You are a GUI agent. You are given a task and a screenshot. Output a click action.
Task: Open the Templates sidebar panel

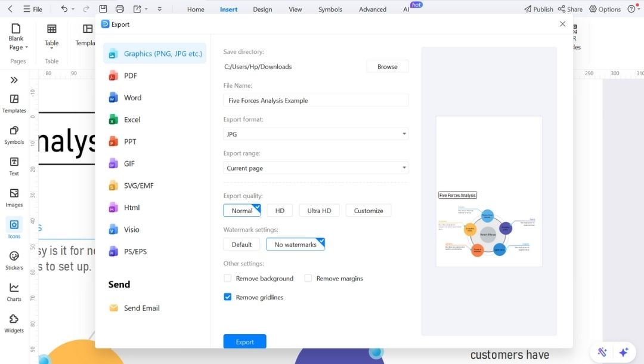[x=14, y=103]
